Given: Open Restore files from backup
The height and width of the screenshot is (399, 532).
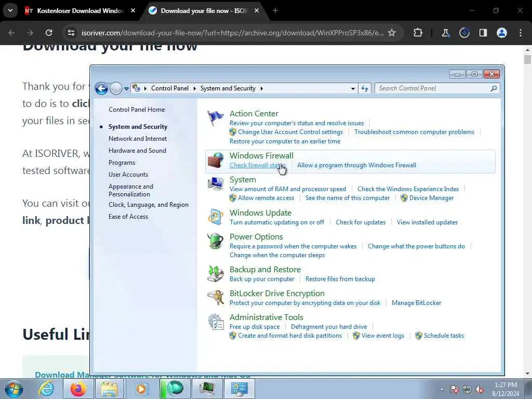Looking at the screenshot, I should (340, 279).
